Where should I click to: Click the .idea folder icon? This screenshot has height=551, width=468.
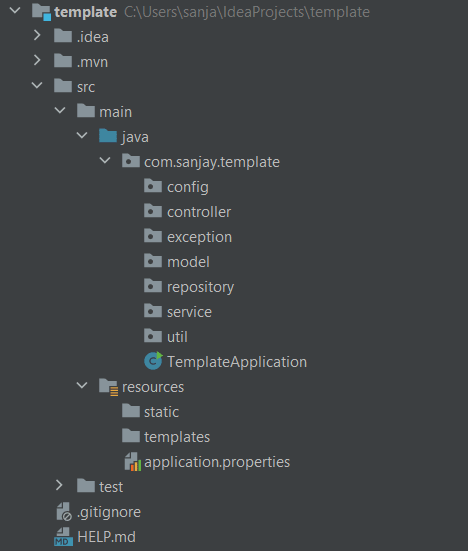pos(63,36)
